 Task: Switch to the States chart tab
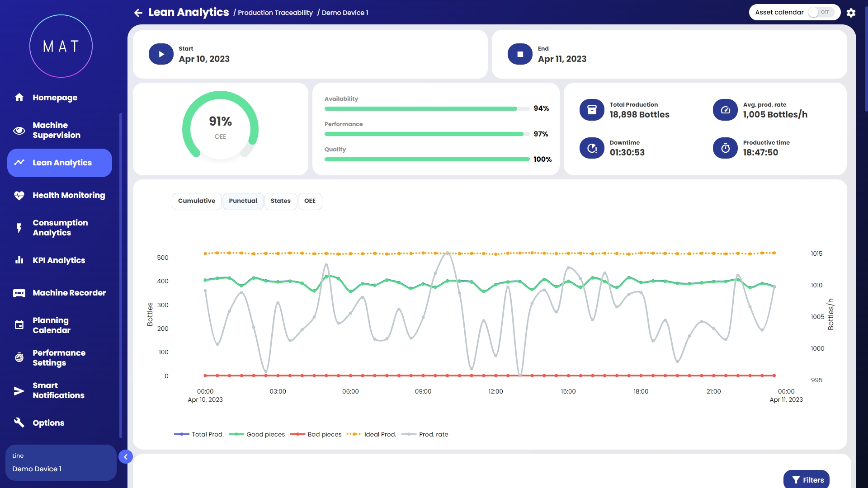point(280,201)
